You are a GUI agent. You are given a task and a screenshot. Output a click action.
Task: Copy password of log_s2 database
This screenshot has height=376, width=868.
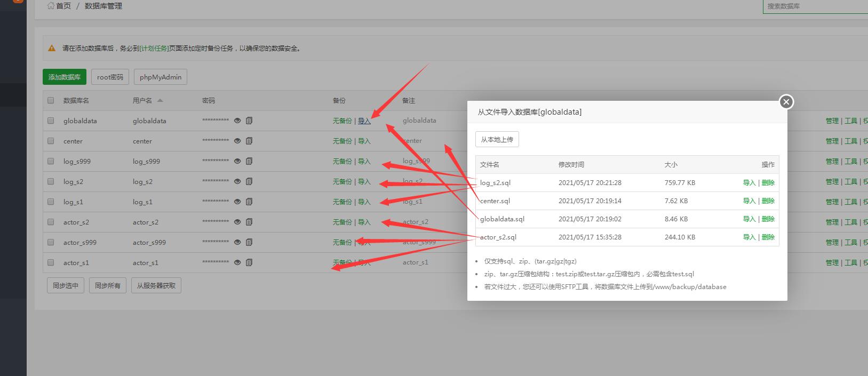pos(249,182)
